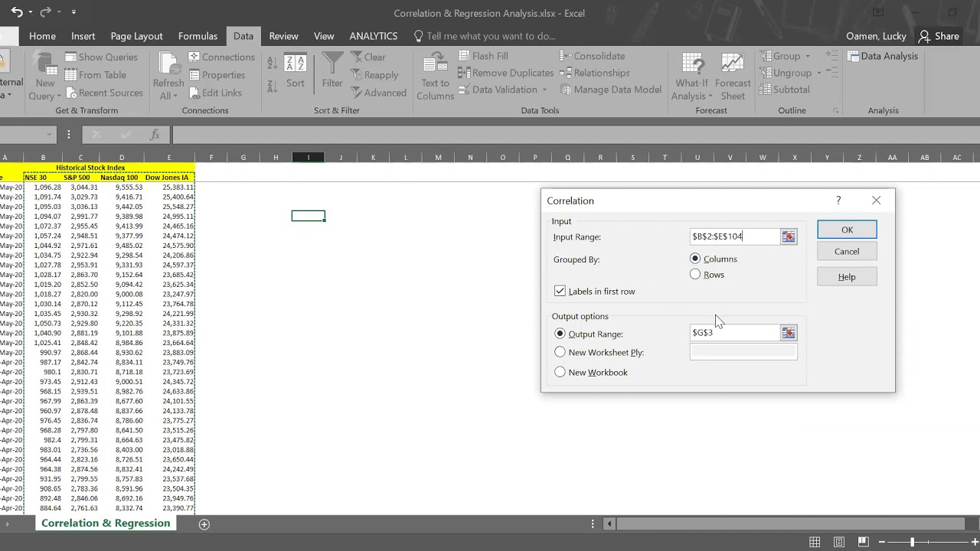Click the Output Range text field
The height and width of the screenshot is (551, 980).
735,333
